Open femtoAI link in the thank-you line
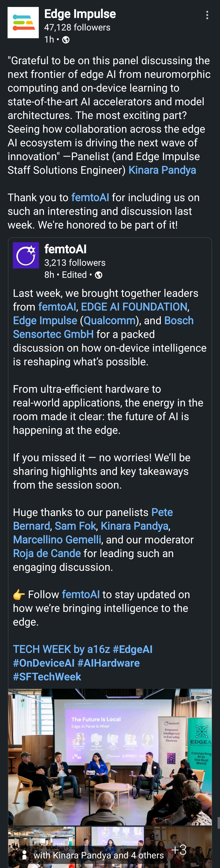The width and height of the screenshot is (220, 868). click(x=90, y=197)
